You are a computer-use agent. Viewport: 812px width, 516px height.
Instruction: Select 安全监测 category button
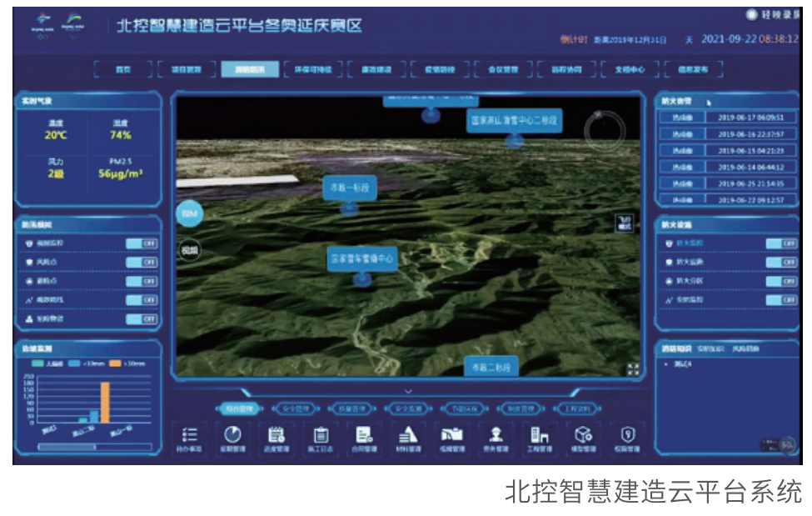point(409,408)
